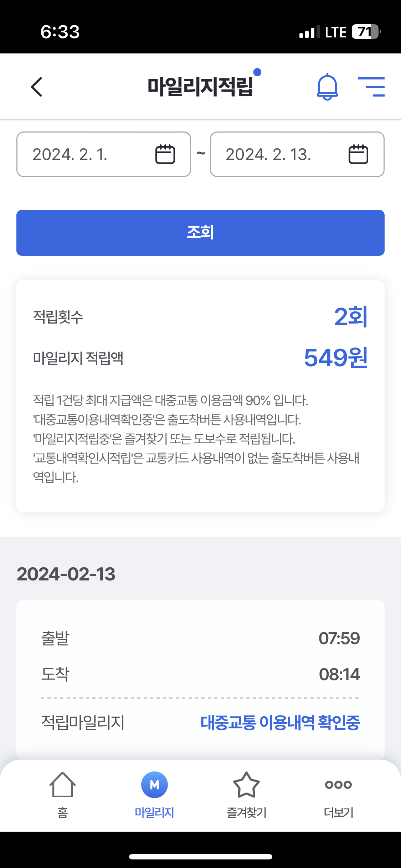Screen dimensions: 401x868
Task: Switch to the 홈 tab label
Action: point(62,813)
